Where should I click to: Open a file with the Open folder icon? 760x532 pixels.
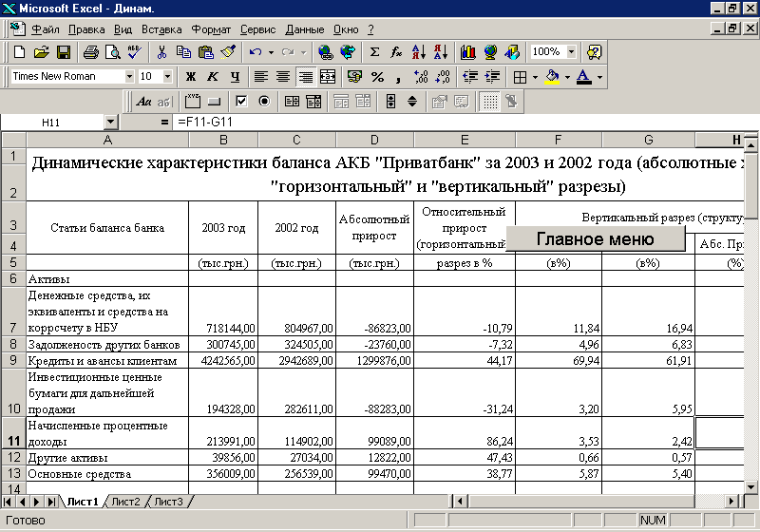pos(41,52)
